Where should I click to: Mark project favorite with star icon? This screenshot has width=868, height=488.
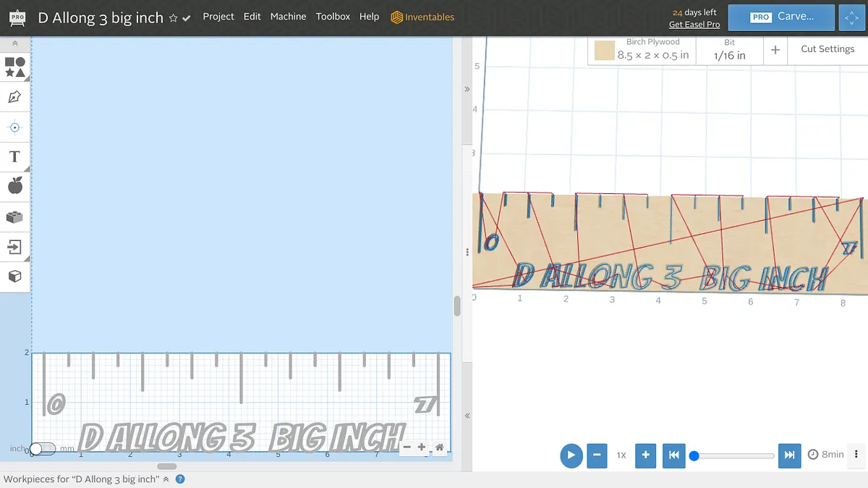tap(174, 18)
